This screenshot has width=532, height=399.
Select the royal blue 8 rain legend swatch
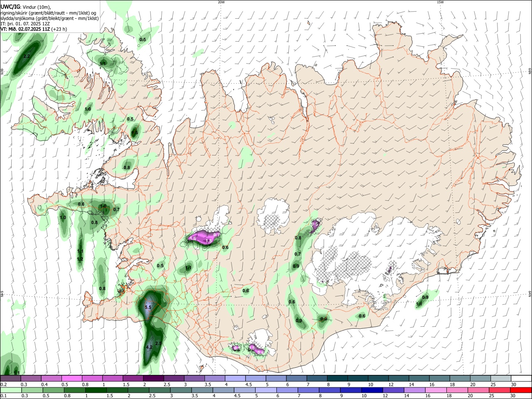pos(329,390)
